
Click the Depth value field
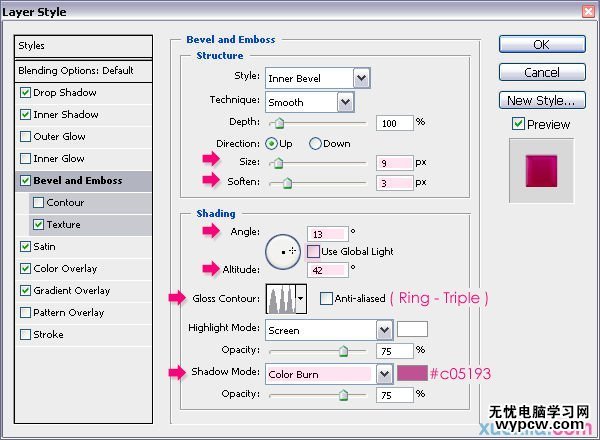[395, 123]
